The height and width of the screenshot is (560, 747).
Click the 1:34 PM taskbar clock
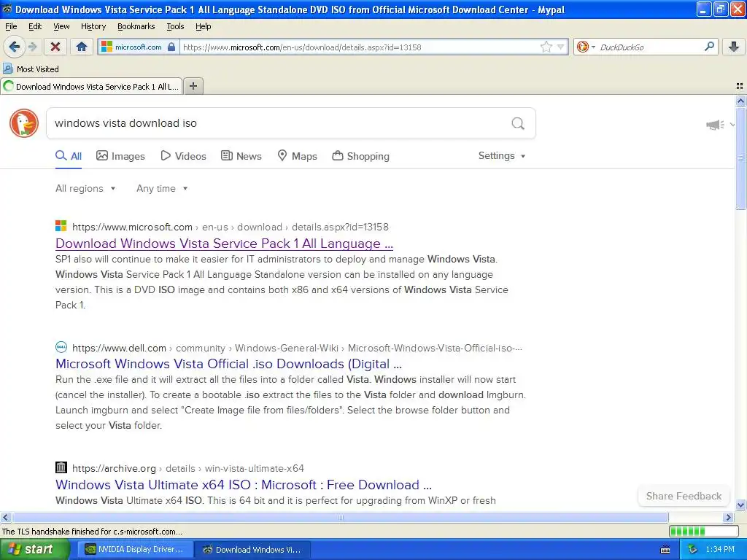[x=720, y=550]
